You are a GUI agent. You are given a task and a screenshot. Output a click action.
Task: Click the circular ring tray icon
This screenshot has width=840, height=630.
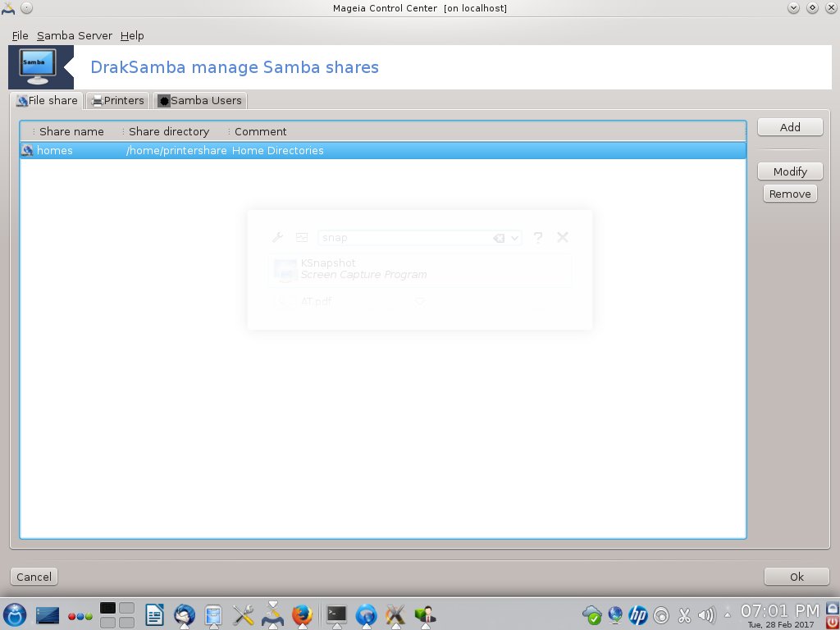[662, 615]
